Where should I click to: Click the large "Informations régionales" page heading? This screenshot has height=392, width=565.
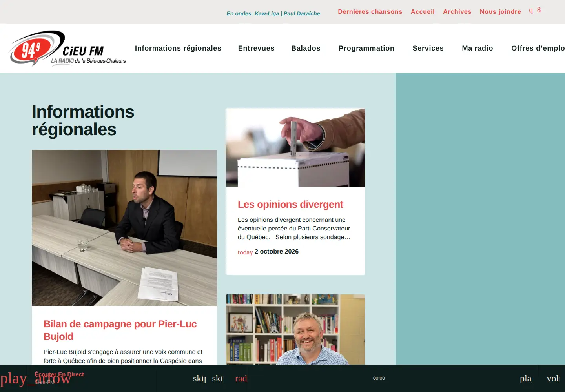(x=83, y=121)
